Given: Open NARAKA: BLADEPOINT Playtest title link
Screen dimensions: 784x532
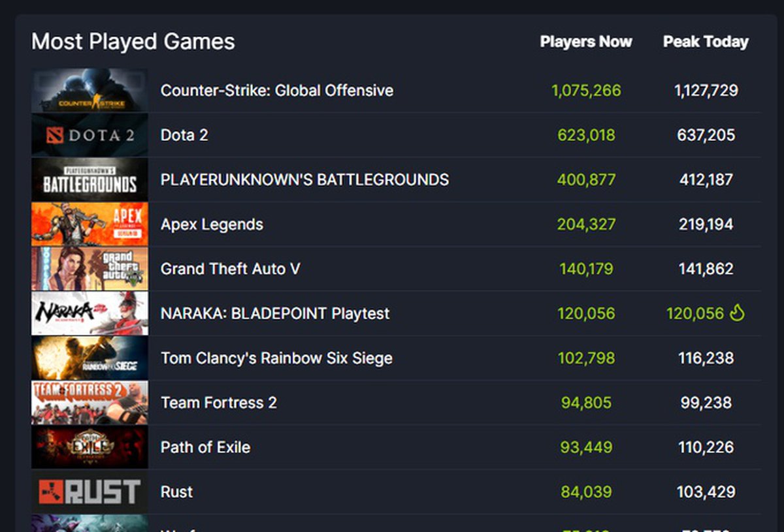Looking at the screenshot, I should click(x=275, y=313).
